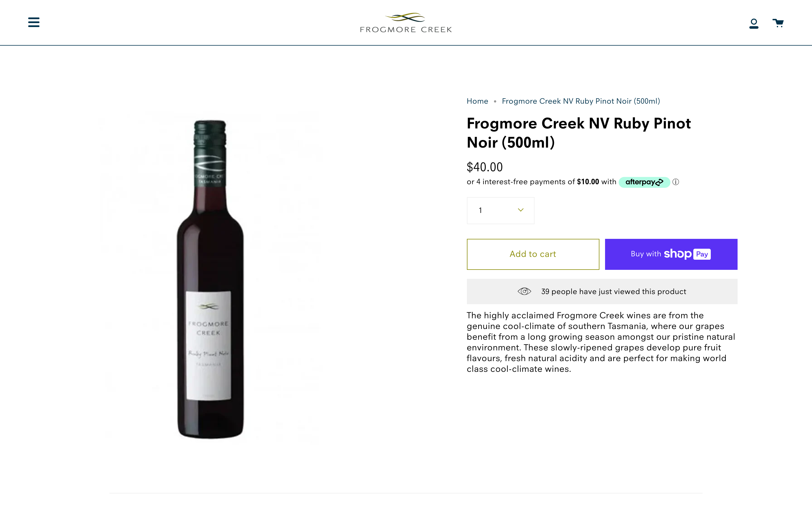Image resolution: width=812 pixels, height=507 pixels.
Task: Click the interest-free payments text
Action: coord(539,182)
